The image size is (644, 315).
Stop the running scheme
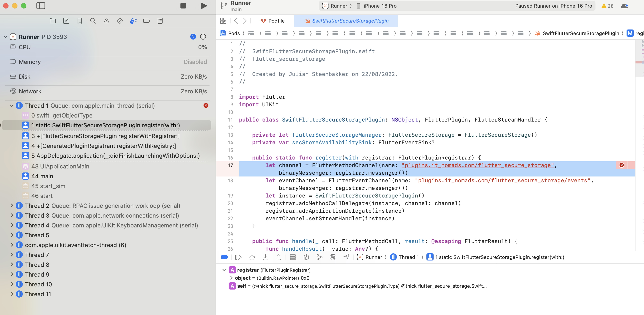pos(183,6)
